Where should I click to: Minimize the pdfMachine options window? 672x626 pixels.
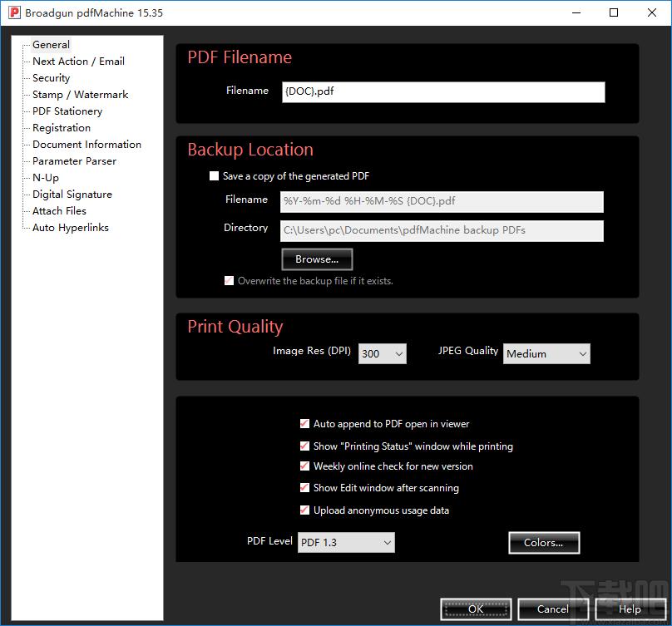click(576, 12)
